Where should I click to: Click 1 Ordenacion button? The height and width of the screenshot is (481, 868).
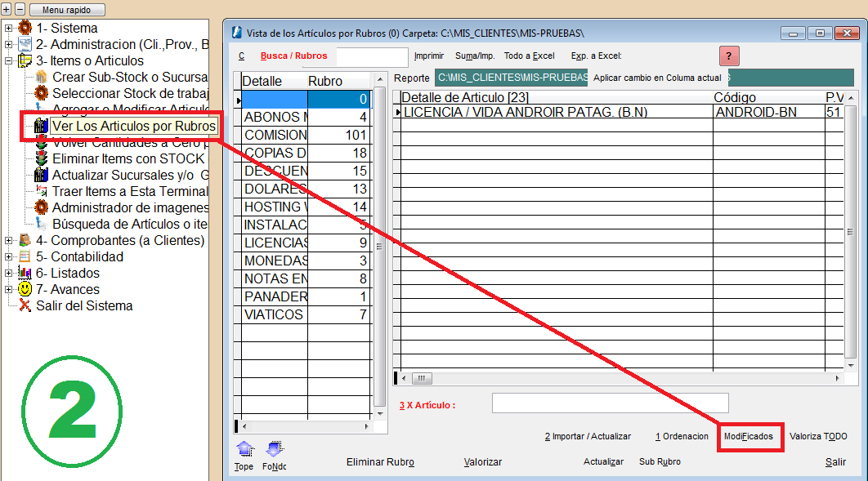click(682, 436)
